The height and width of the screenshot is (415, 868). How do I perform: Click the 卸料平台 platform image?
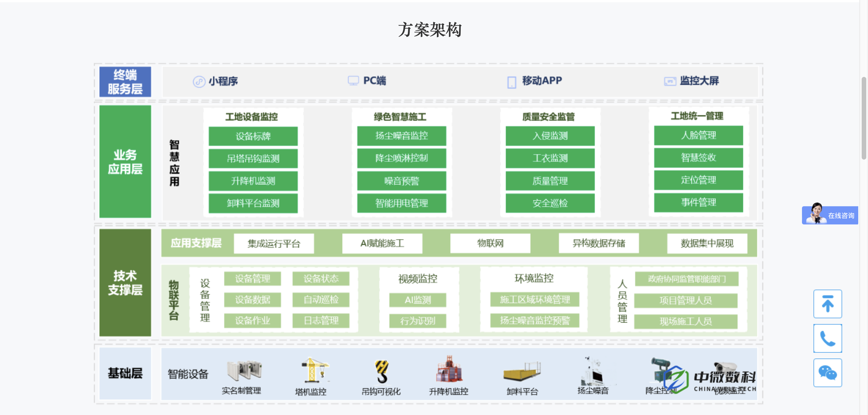click(522, 372)
